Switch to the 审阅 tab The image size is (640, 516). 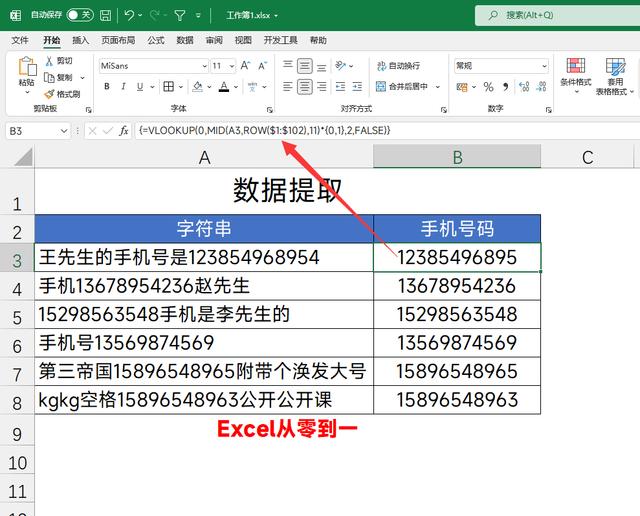pos(214,40)
